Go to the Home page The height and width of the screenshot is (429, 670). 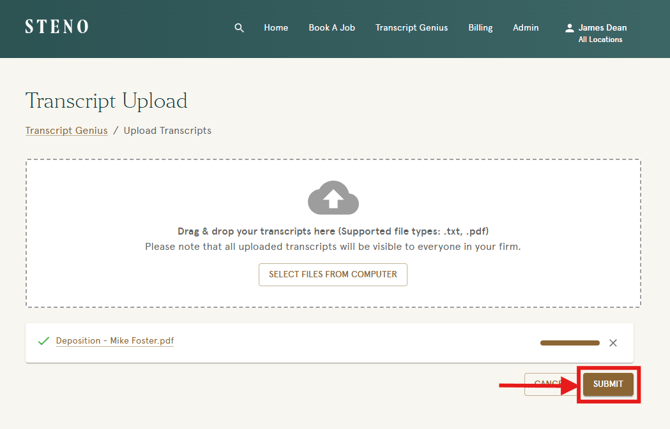tap(276, 28)
